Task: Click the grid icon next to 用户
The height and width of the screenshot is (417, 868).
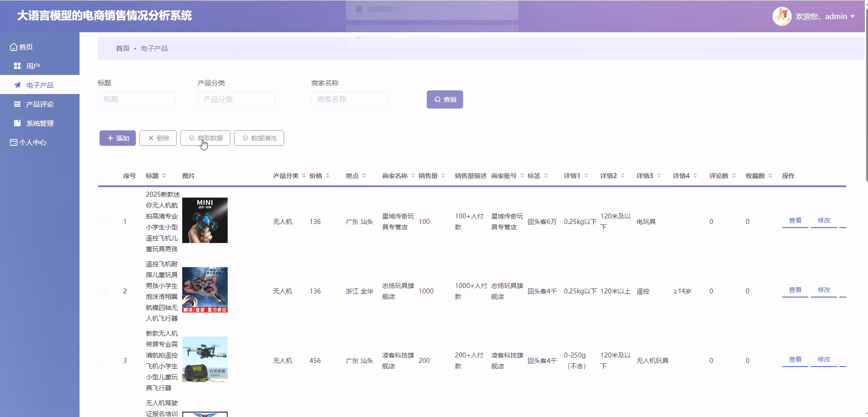Action: (17, 66)
